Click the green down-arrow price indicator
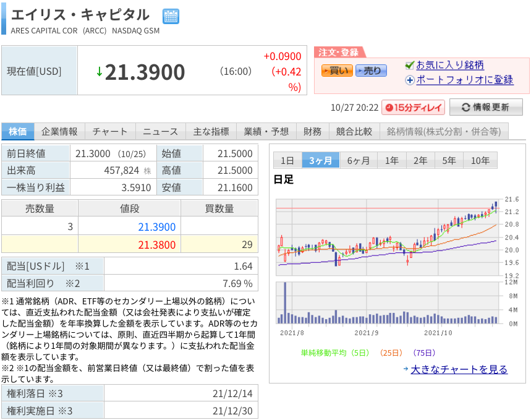531x420 pixels. (x=100, y=72)
